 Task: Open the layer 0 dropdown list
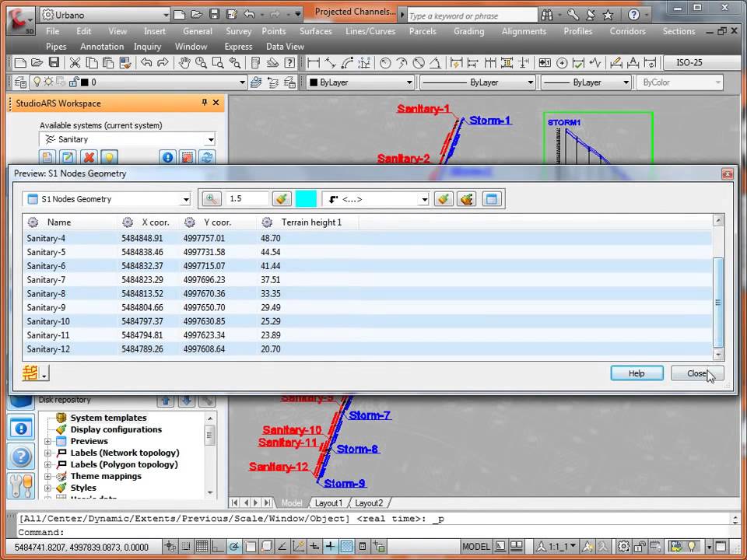(x=242, y=82)
